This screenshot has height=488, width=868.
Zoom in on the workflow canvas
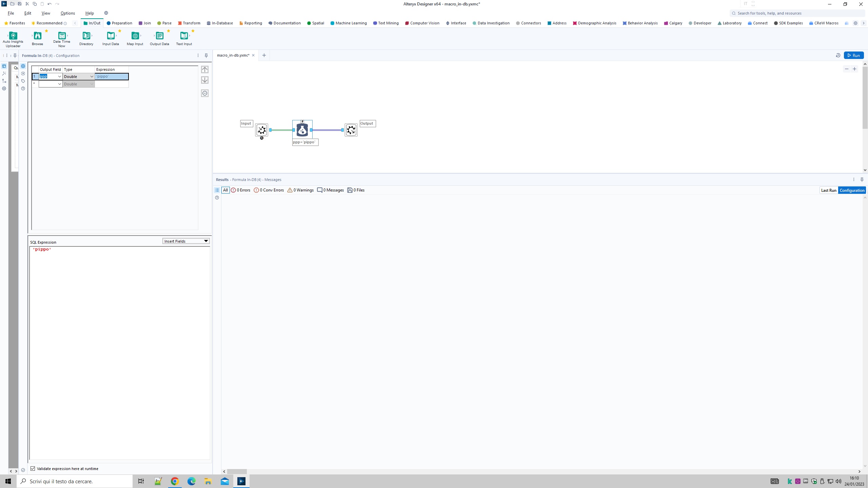point(854,68)
